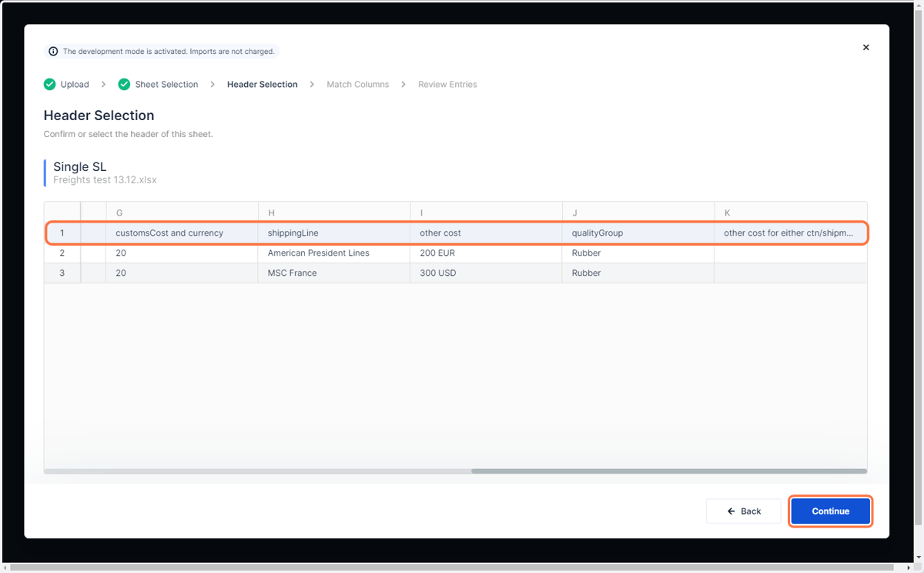This screenshot has width=924, height=573.
Task: Go to the Sheet Selection step
Action: pos(166,85)
